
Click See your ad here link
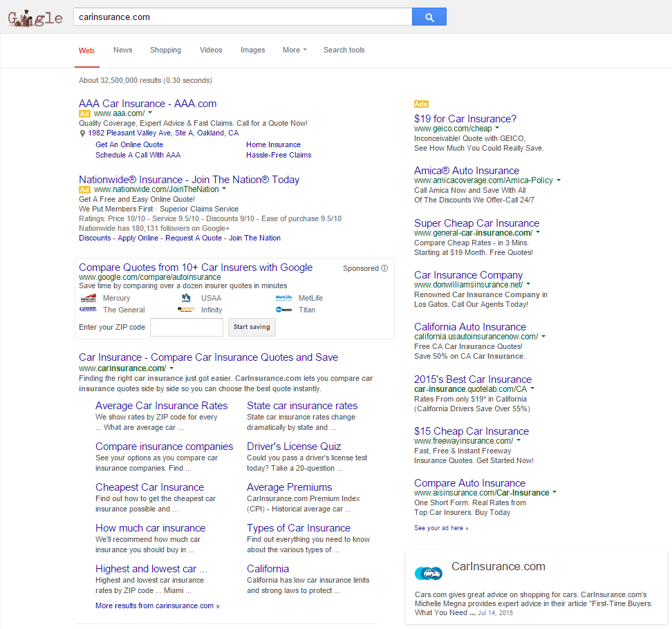441,528
